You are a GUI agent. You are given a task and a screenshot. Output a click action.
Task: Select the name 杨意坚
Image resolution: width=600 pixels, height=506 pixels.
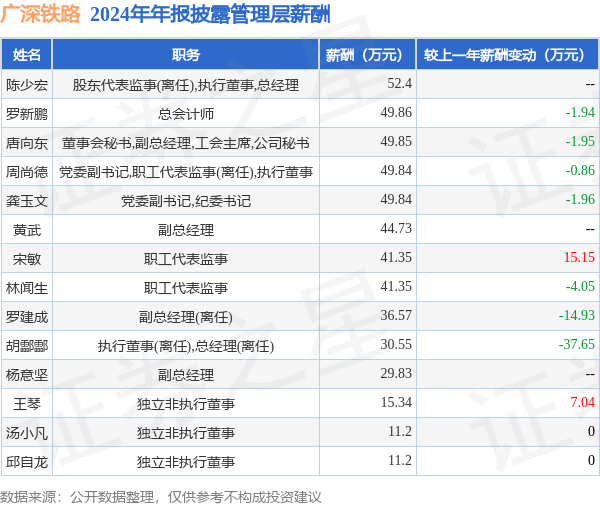[27, 375]
